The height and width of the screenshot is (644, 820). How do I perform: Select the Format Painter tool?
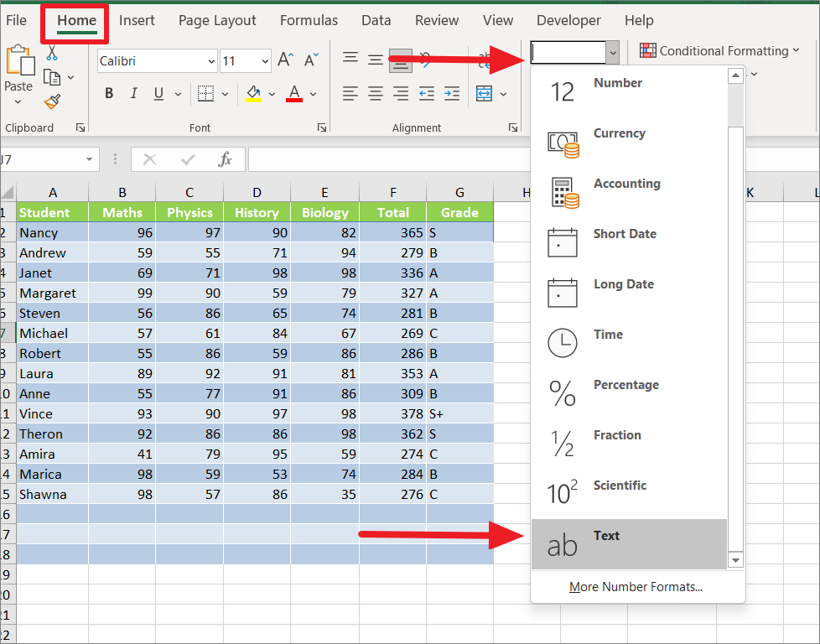pos(50,102)
